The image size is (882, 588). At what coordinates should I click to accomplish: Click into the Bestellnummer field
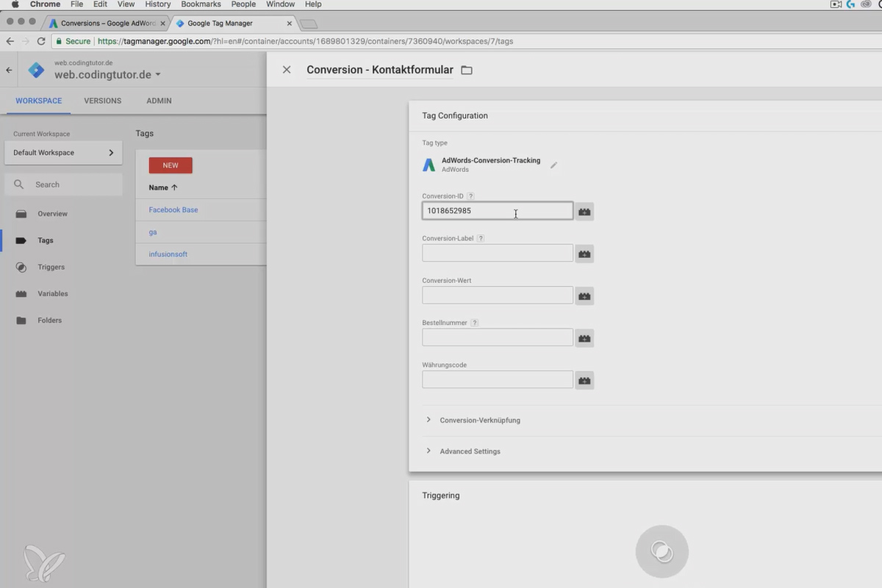[x=498, y=337]
